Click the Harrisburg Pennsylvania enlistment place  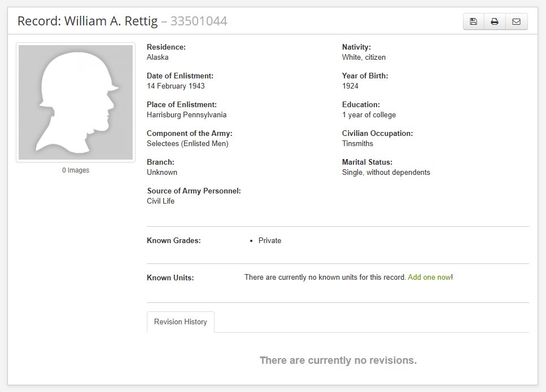coord(186,115)
